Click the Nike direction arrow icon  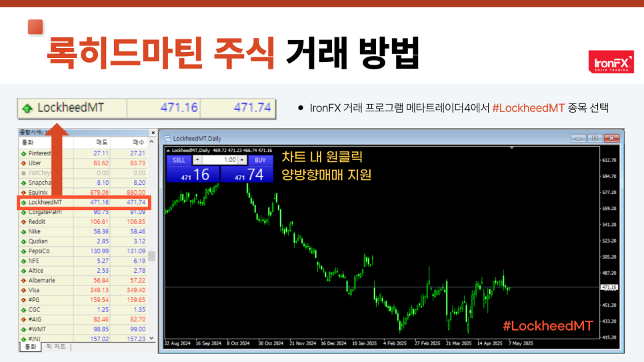23,232
